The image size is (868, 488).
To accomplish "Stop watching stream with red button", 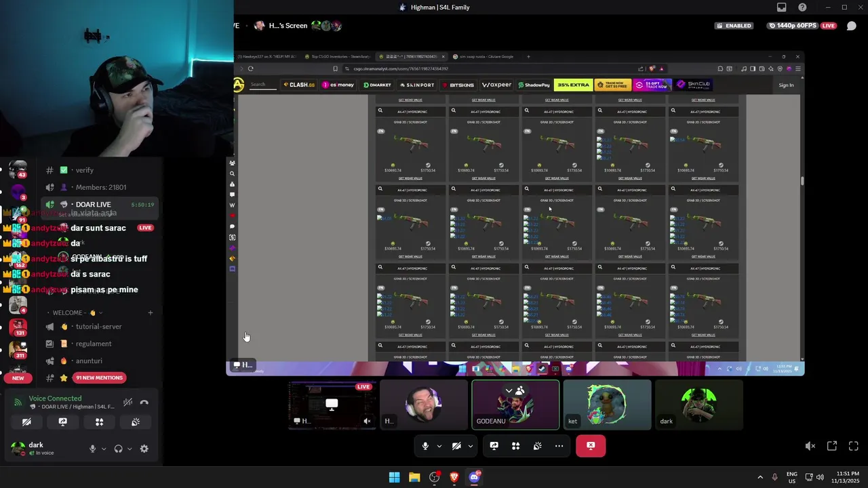I will pyautogui.click(x=591, y=446).
